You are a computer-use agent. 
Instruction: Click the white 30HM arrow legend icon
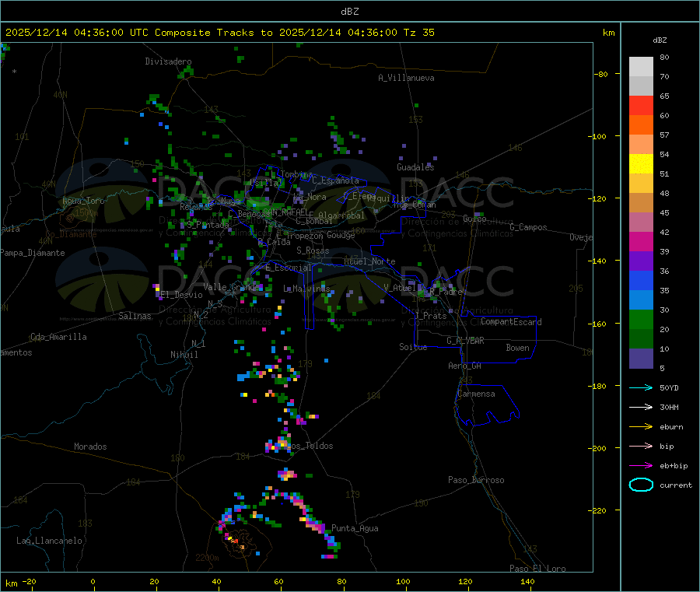click(641, 407)
